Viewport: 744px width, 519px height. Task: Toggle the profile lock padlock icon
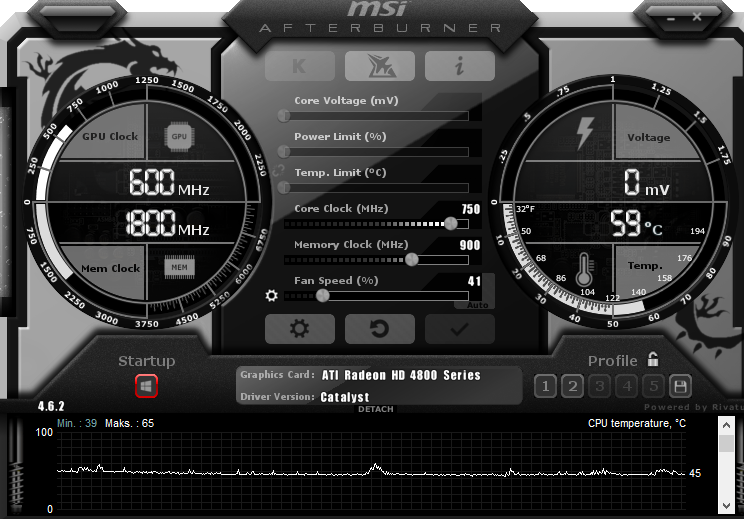(x=653, y=359)
